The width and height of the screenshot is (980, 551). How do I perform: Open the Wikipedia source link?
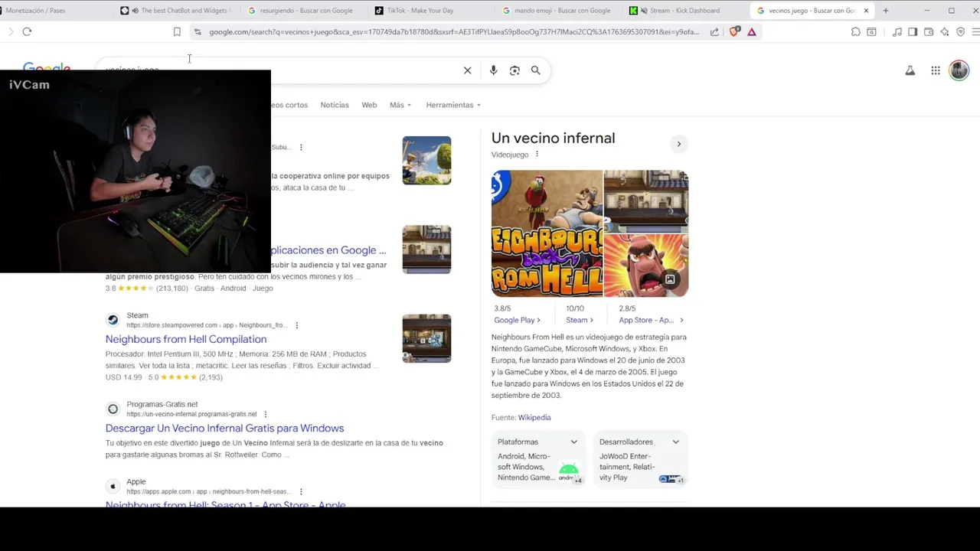[x=534, y=417]
